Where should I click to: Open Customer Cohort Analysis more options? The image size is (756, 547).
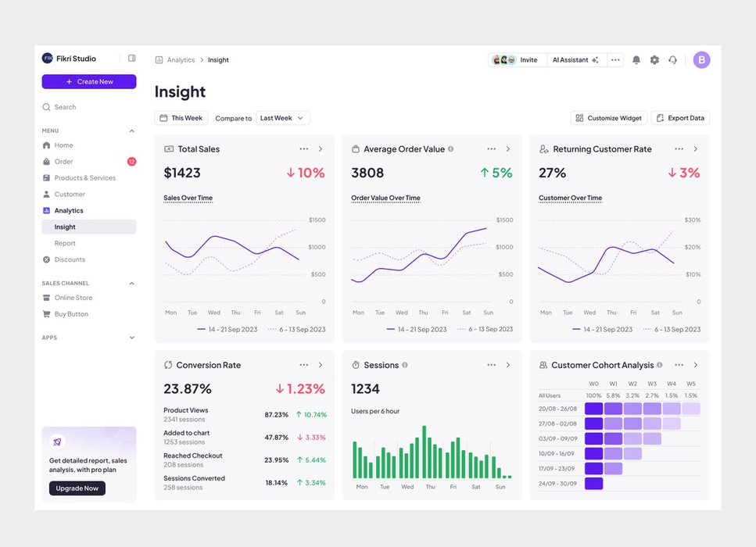[x=679, y=365]
